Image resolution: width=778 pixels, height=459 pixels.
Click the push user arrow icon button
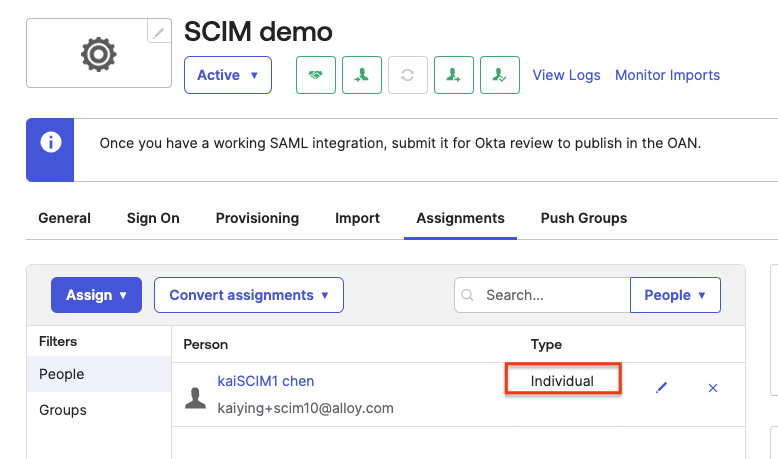tap(454, 75)
